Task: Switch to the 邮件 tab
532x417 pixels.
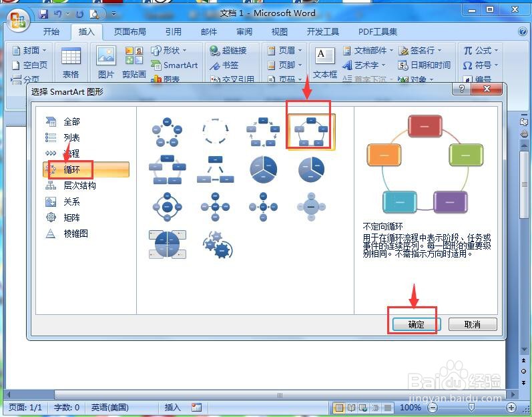Action: point(209,32)
